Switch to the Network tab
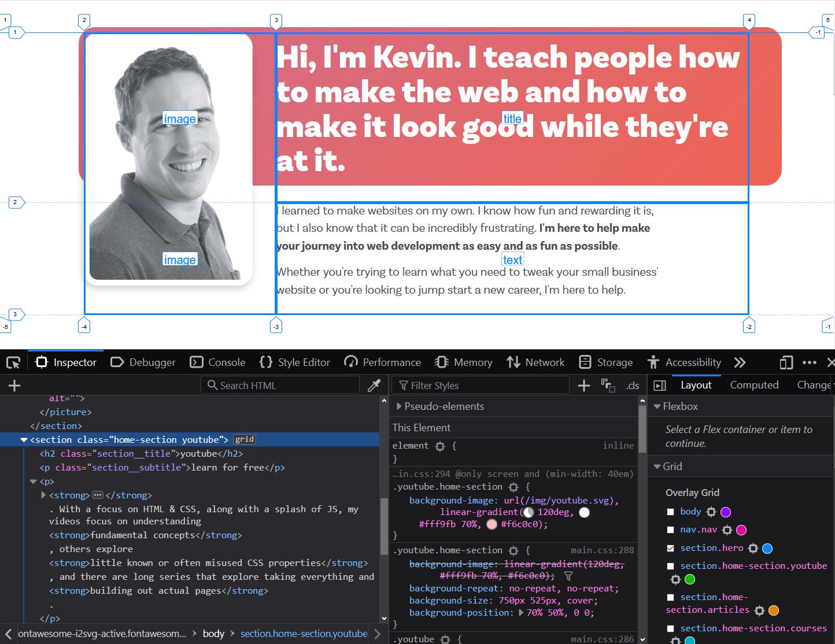This screenshot has height=644, width=835. click(x=535, y=362)
